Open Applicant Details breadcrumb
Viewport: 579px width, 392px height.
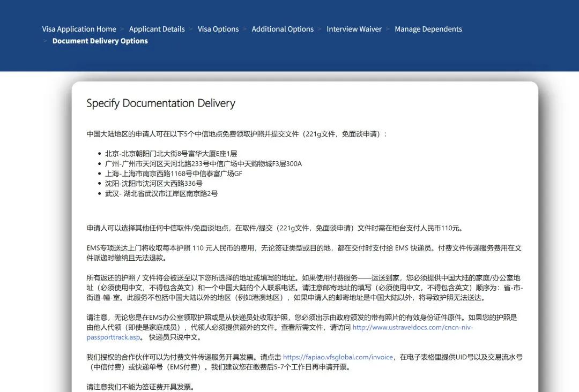point(157,29)
